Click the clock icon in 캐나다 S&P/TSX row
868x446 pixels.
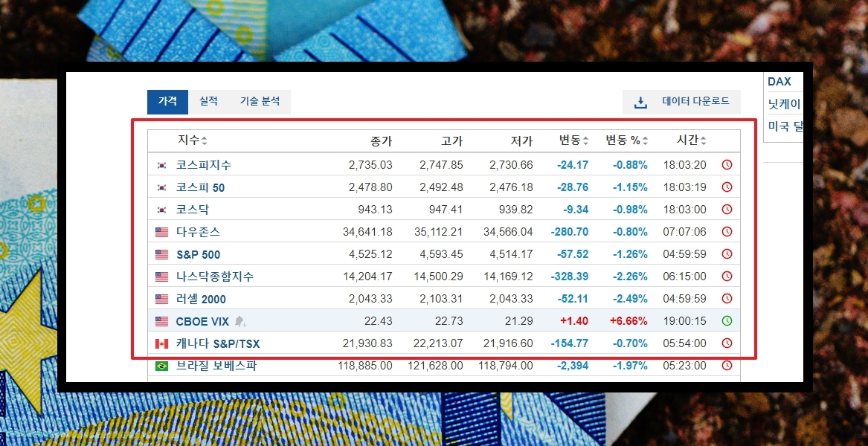(x=727, y=343)
